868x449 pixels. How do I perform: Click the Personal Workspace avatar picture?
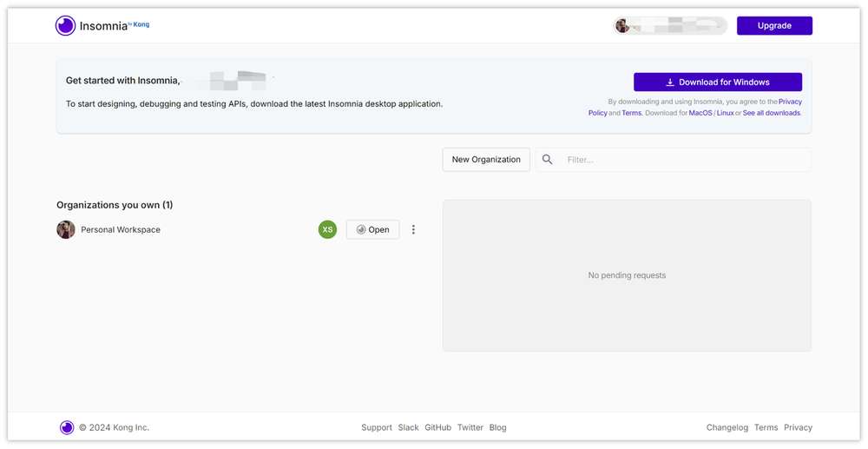[x=66, y=229]
